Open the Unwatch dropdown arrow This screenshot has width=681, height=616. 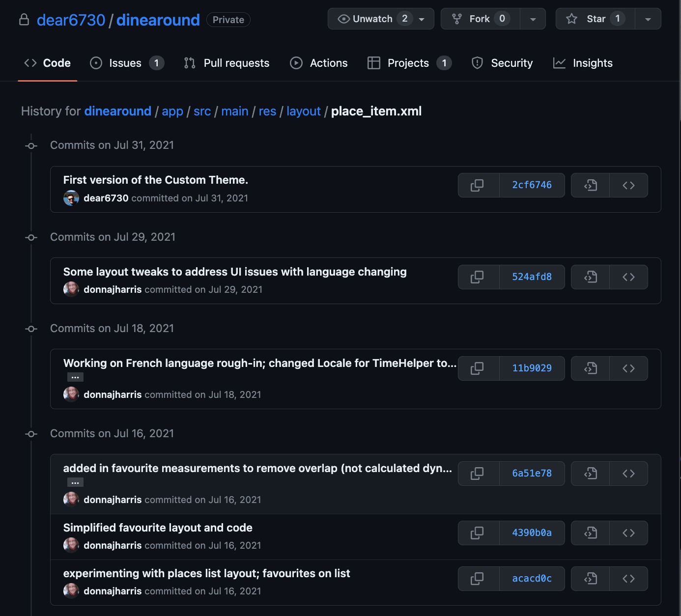[422, 19]
